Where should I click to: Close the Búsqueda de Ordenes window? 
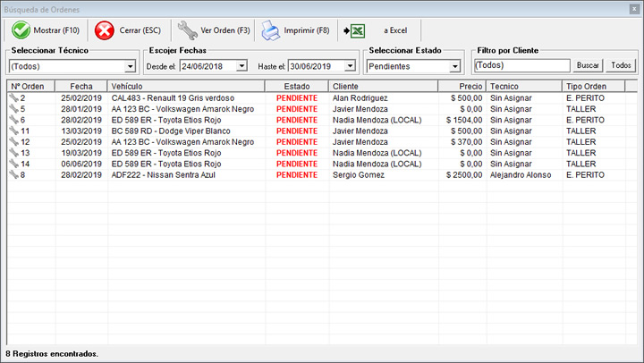[634, 9]
